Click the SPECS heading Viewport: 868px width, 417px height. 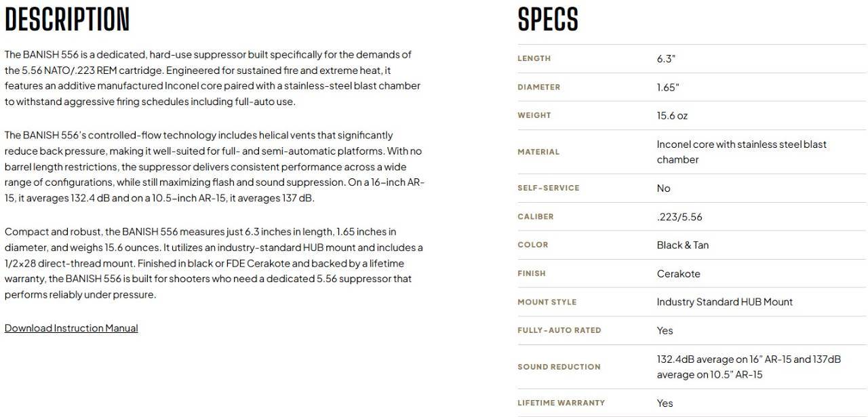click(x=548, y=20)
